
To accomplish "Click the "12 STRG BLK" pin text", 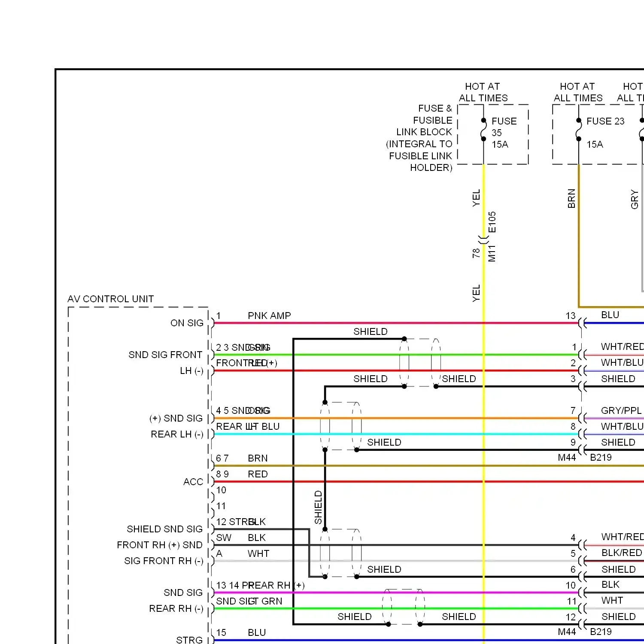I will click(241, 522).
